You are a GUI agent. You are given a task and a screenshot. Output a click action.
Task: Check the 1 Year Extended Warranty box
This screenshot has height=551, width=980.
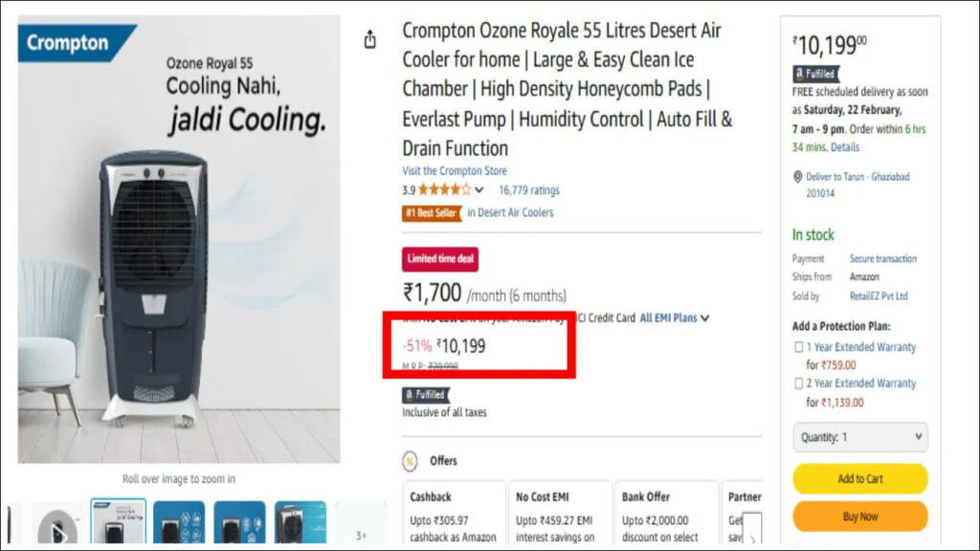pyautogui.click(x=798, y=347)
